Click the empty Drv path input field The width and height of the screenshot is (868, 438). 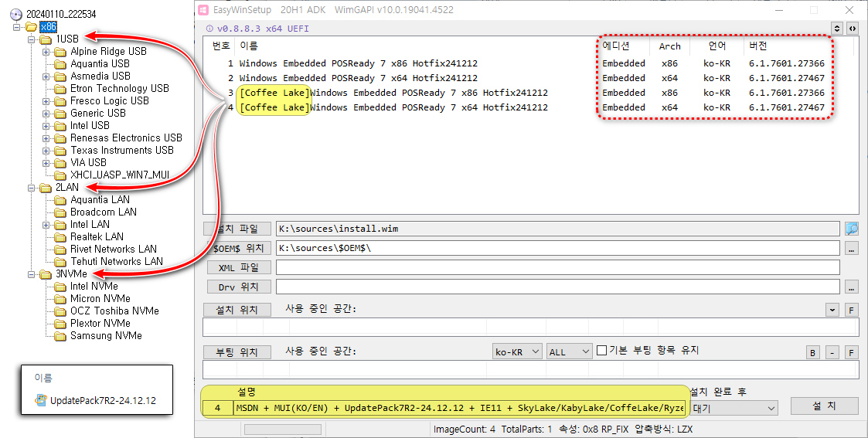click(x=557, y=287)
